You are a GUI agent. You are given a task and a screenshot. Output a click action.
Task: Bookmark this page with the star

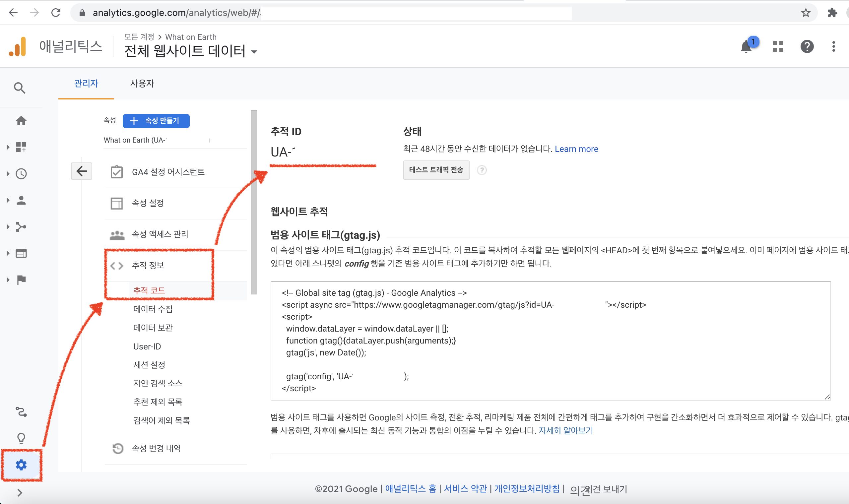pos(806,13)
